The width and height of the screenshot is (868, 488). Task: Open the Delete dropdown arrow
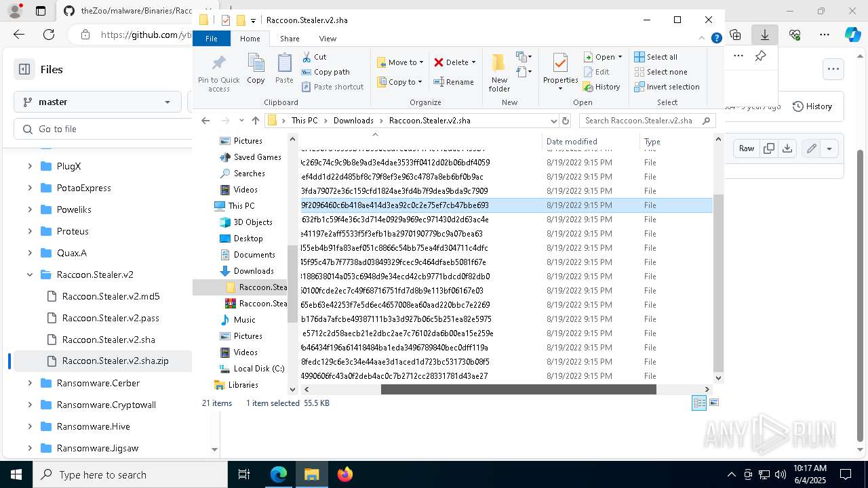[473, 62]
